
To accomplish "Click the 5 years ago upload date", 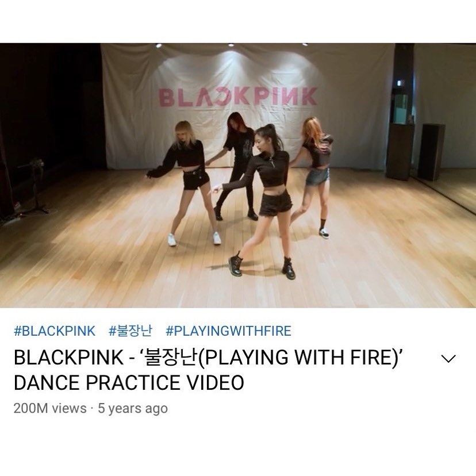I will coord(133,409).
